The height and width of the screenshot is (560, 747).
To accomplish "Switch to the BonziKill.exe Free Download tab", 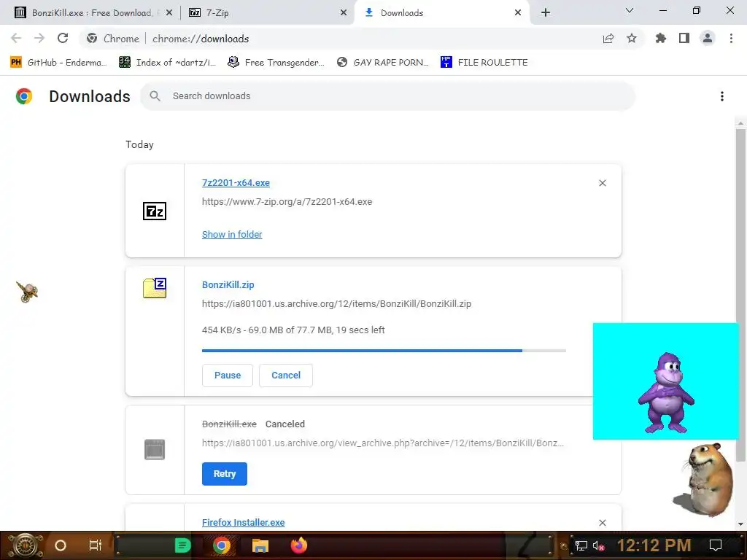I will pyautogui.click(x=92, y=13).
